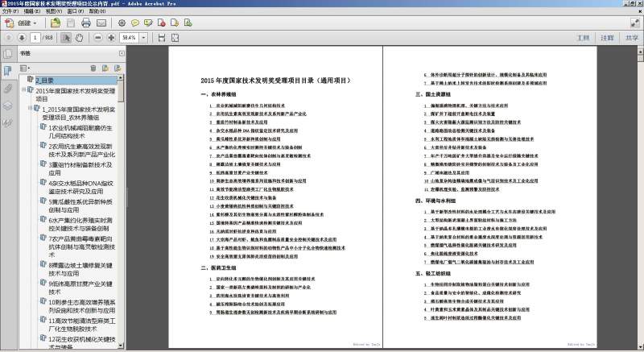Image resolution: width=644 pixels, height=352 pixels.
Task: Go to previous page arrow
Action: pos(9,38)
